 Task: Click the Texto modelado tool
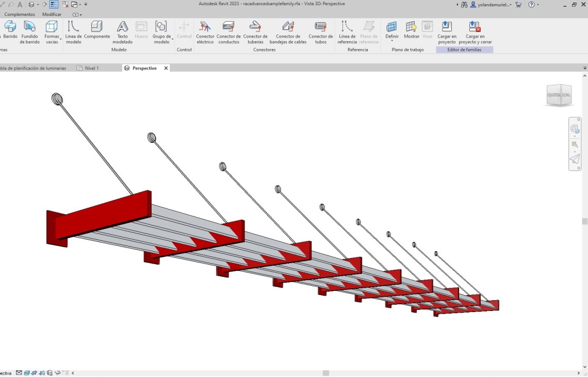(x=122, y=31)
